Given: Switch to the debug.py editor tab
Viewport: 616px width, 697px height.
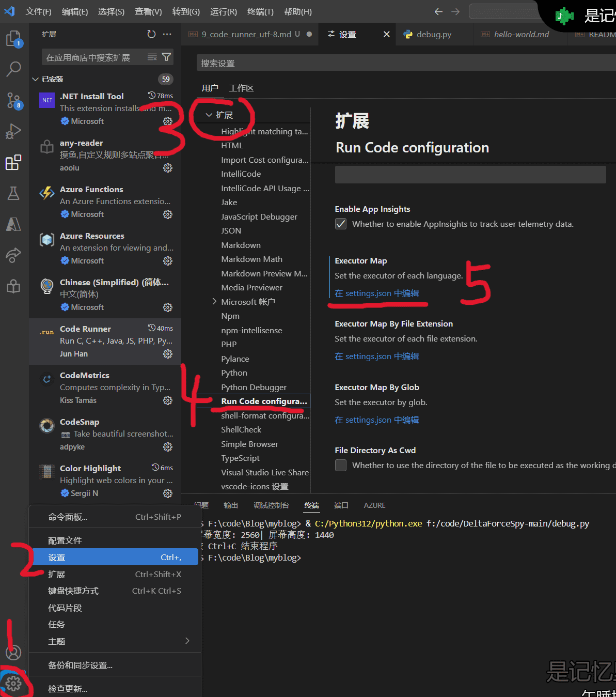Looking at the screenshot, I should click(x=433, y=34).
